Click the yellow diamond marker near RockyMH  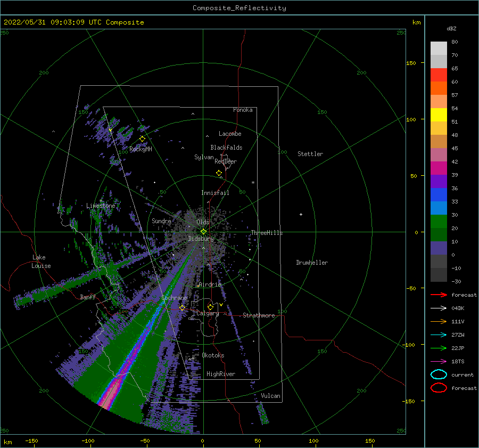click(x=142, y=139)
